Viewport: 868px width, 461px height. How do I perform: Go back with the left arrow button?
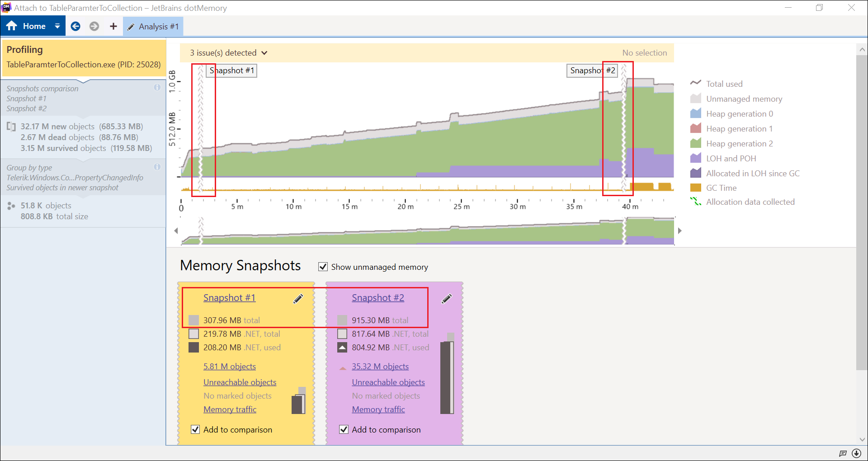pos(75,26)
